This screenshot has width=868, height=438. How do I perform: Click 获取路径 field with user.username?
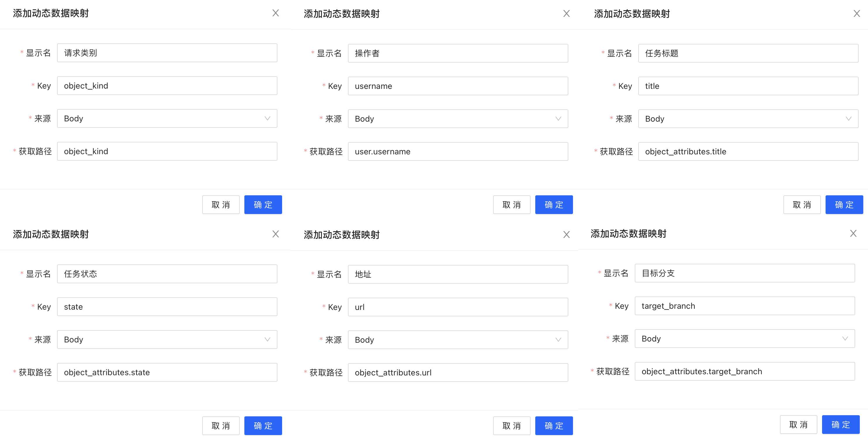(458, 151)
